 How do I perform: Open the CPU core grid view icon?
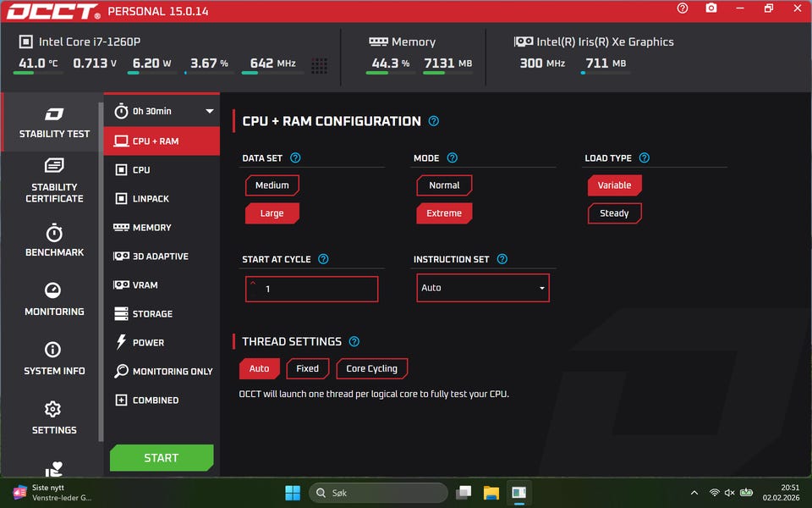click(x=320, y=66)
